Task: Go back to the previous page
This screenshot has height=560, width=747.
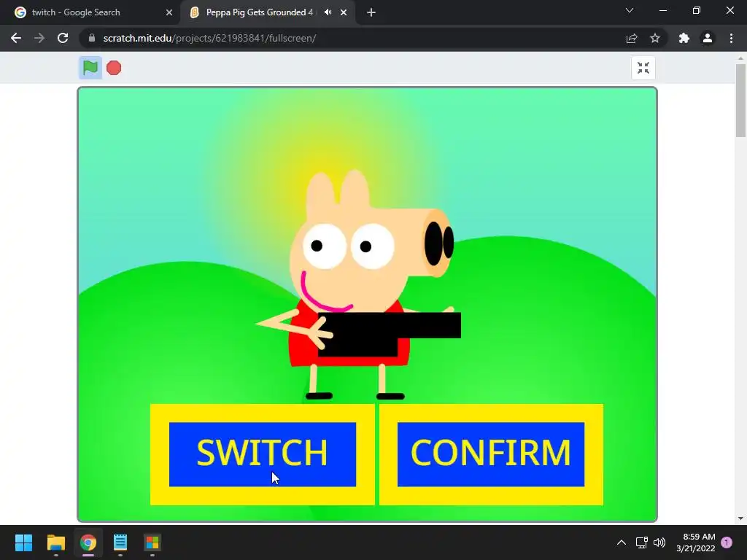Action: [x=16, y=38]
